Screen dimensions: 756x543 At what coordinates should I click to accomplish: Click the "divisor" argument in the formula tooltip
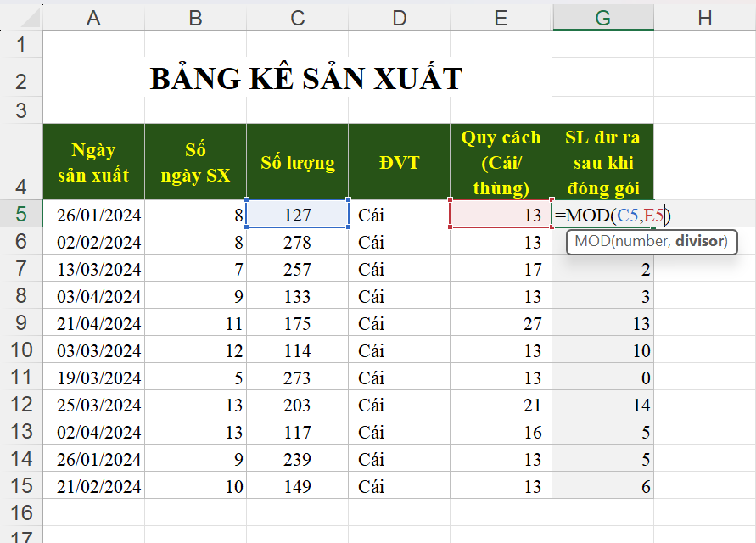(700, 241)
